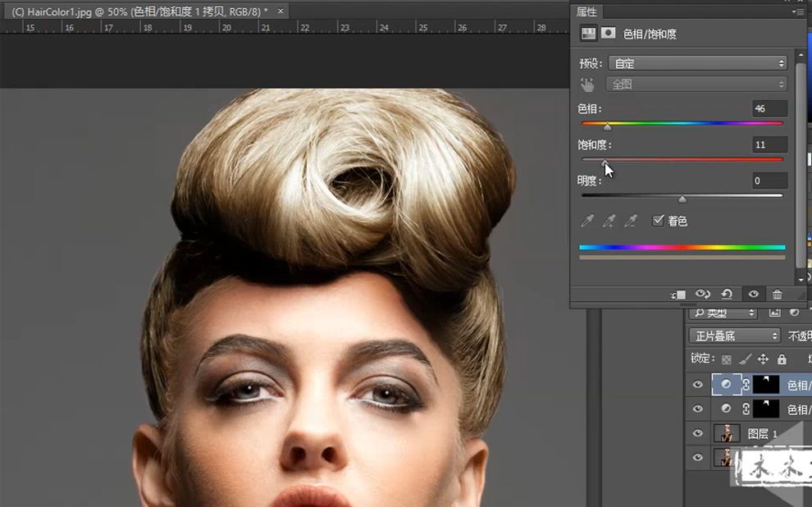This screenshot has height=507, width=812.
Task: Click the 色相 hue value field
Action: tap(769, 109)
